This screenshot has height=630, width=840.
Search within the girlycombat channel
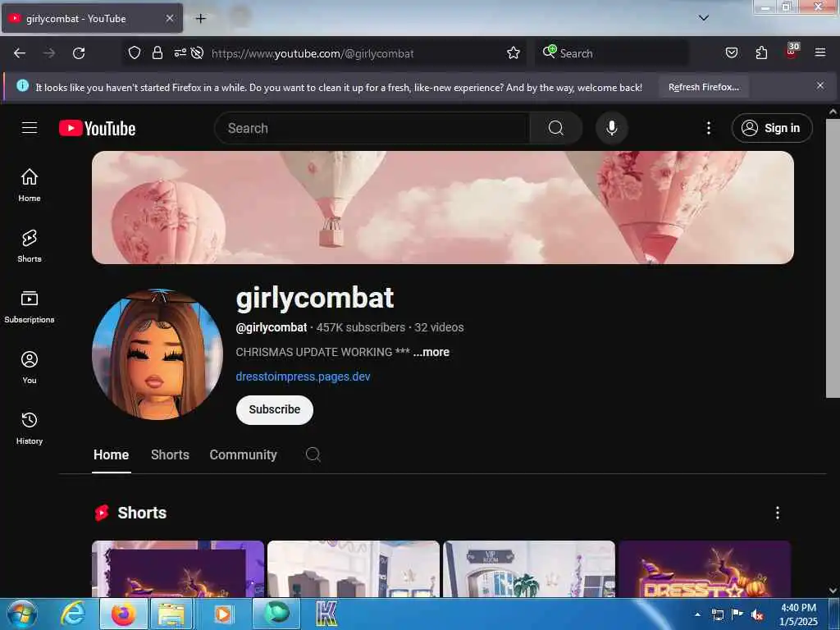pyautogui.click(x=313, y=454)
